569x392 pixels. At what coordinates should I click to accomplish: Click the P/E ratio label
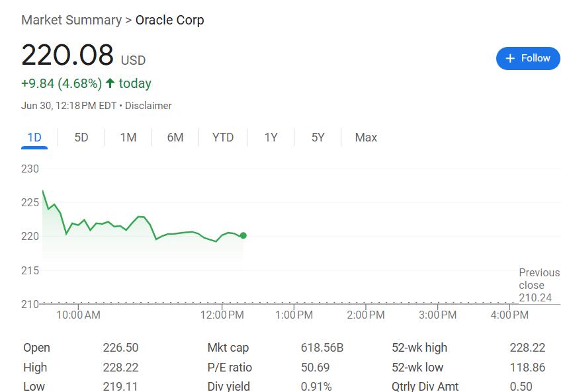(x=230, y=368)
